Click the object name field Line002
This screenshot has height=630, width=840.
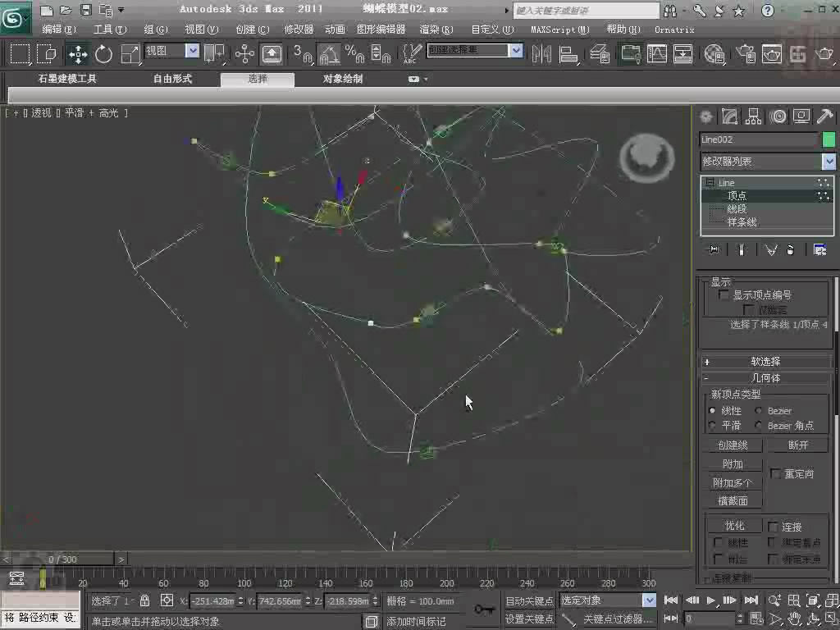[x=760, y=139]
